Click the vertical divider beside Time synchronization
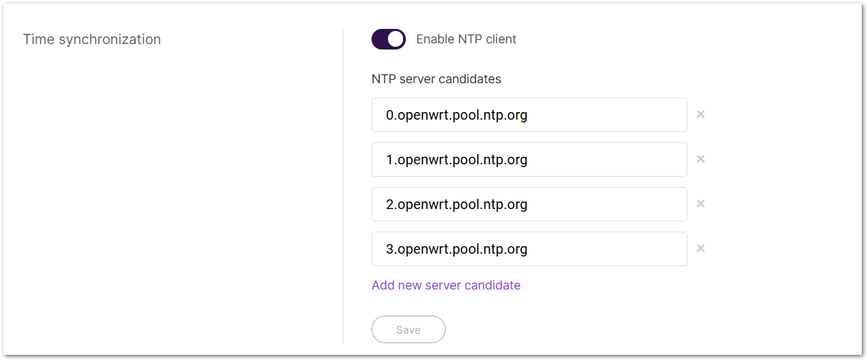The width and height of the screenshot is (868, 361). coord(343,186)
